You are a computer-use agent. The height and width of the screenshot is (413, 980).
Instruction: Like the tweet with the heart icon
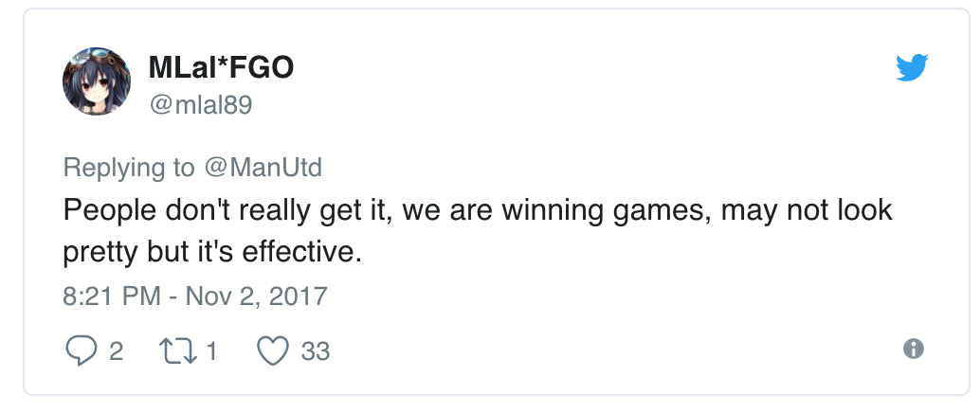click(273, 350)
